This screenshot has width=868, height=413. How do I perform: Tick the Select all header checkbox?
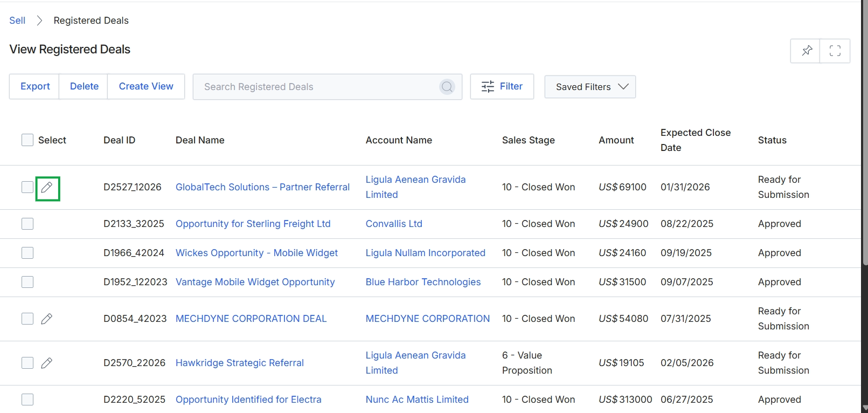coord(27,140)
